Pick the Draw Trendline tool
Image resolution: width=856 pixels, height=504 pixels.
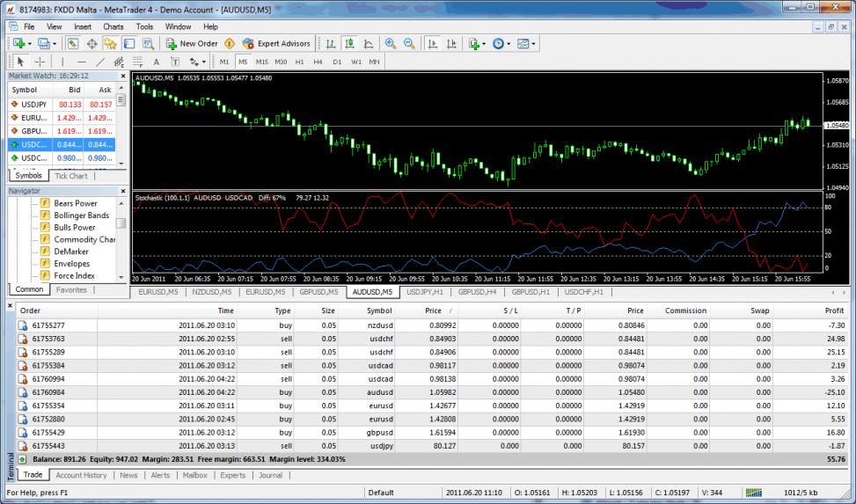[99, 62]
